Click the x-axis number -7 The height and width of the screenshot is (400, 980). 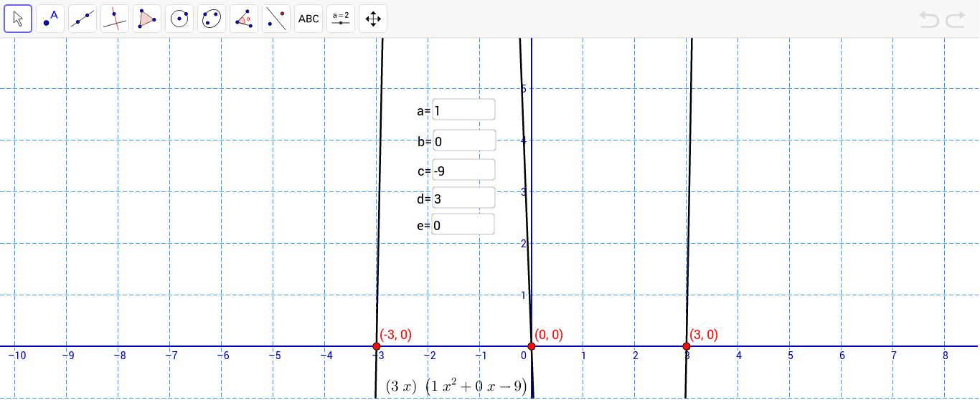[171, 356]
